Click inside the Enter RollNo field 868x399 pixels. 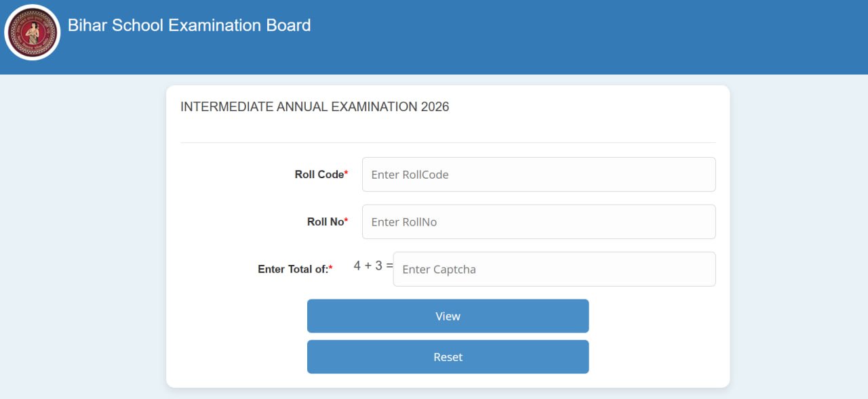tap(539, 222)
